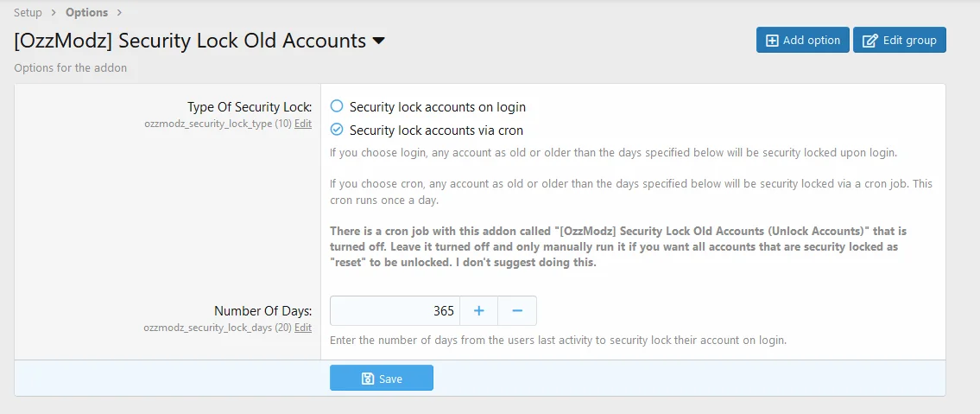The height and width of the screenshot is (414, 980).
Task: Click the "Type Of Security Lock:" label
Action: point(250,107)
